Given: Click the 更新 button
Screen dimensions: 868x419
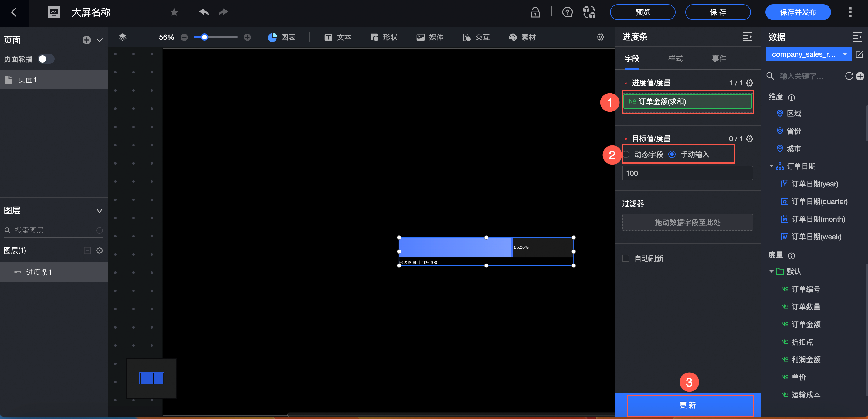Looking at the screenshot, I should (x=688, y=405).
